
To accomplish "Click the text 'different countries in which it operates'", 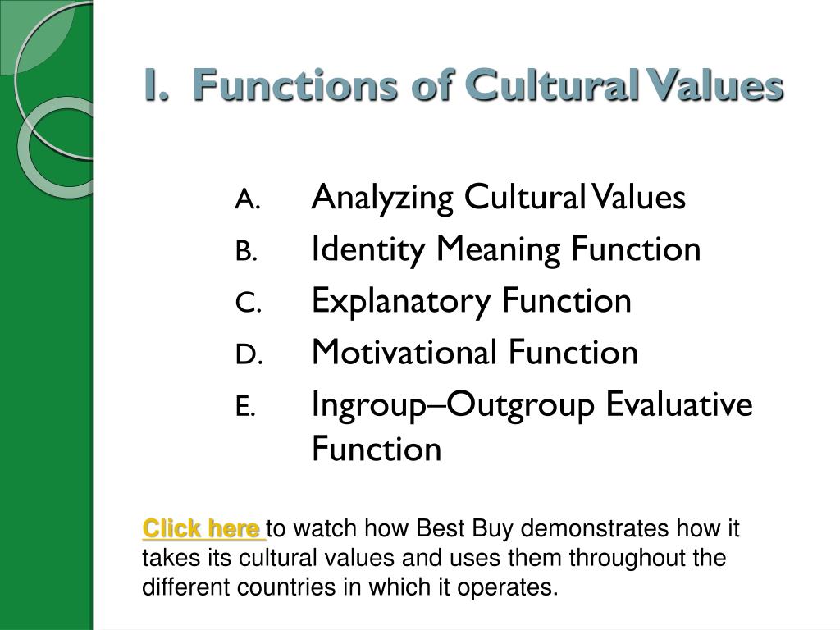I will point(349,587).
